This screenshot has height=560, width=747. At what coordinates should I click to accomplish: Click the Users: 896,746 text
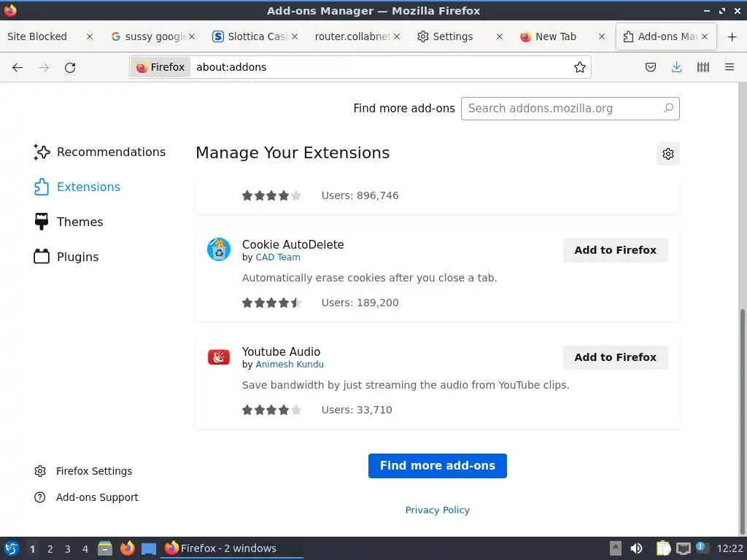pos(360,195)
